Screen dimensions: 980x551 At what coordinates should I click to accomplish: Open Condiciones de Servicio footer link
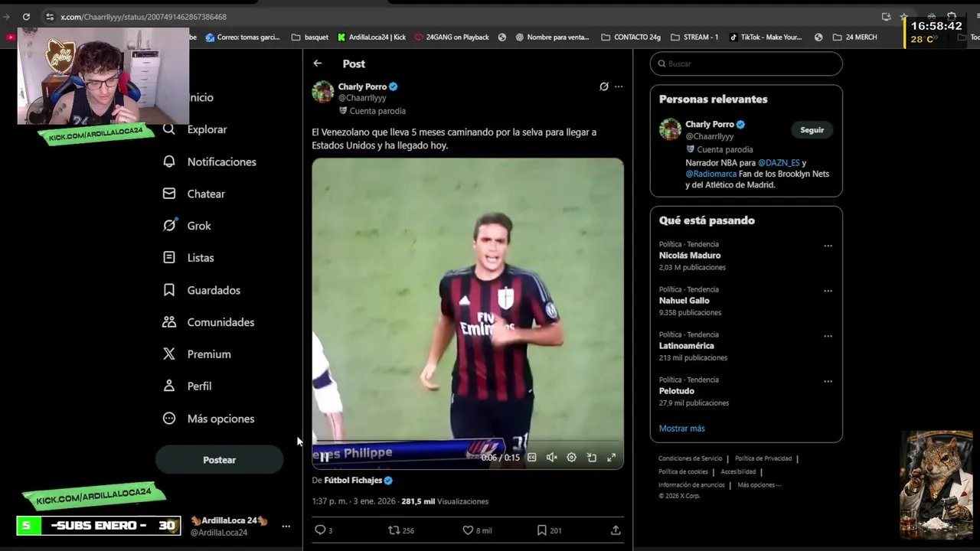691,458
